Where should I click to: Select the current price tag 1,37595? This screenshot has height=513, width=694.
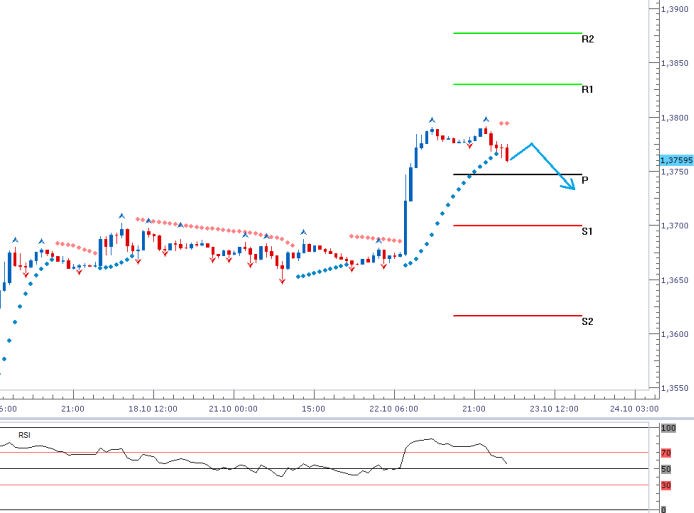tap(676, 160)
